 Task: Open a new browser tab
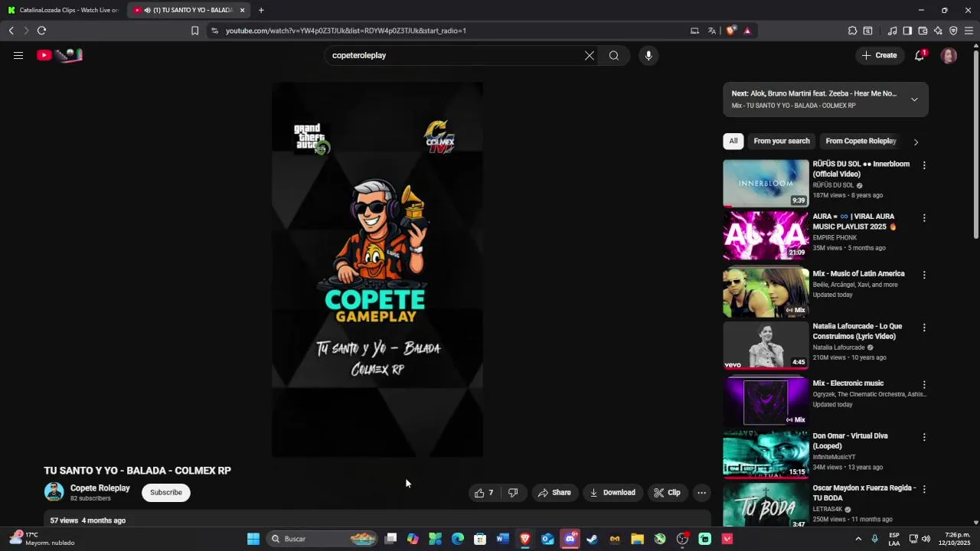tap(261, 10)
